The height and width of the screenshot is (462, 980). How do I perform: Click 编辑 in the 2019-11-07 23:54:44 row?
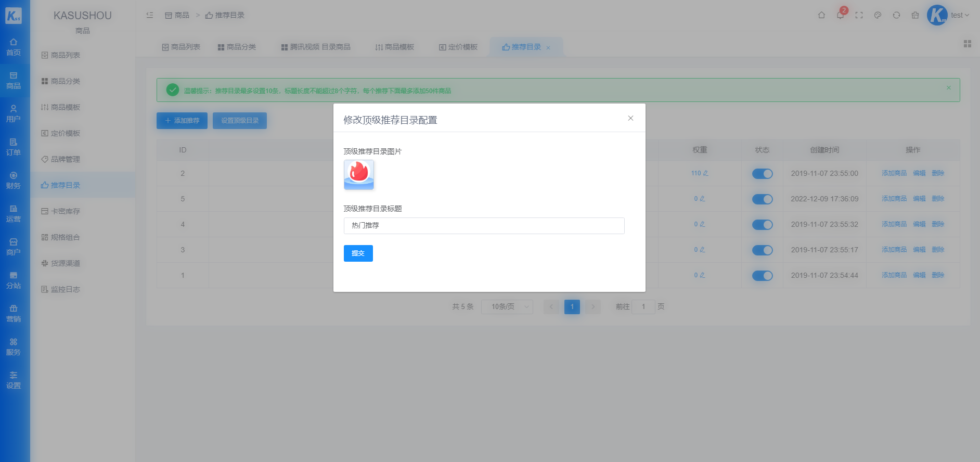point(919,275)
